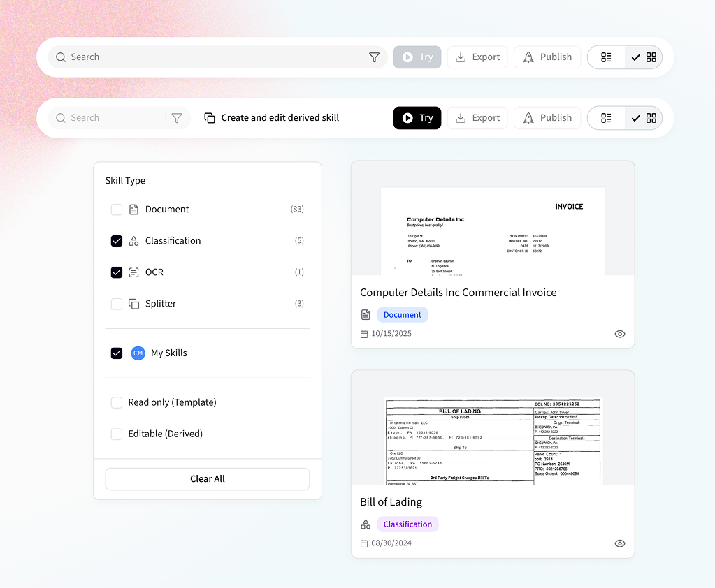
Task: Check the Splitter skill type checkbox
Action: point(117,304)
